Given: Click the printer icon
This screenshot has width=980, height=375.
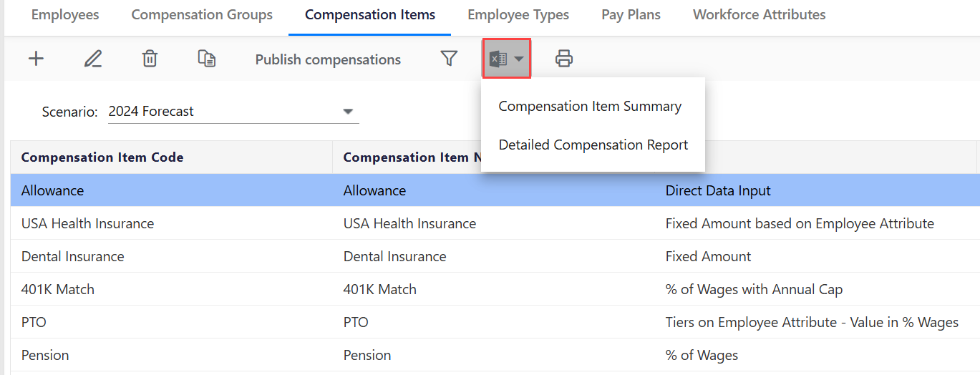Looking at the screenshot, I should pyautogui.click(x=564, y=59).
